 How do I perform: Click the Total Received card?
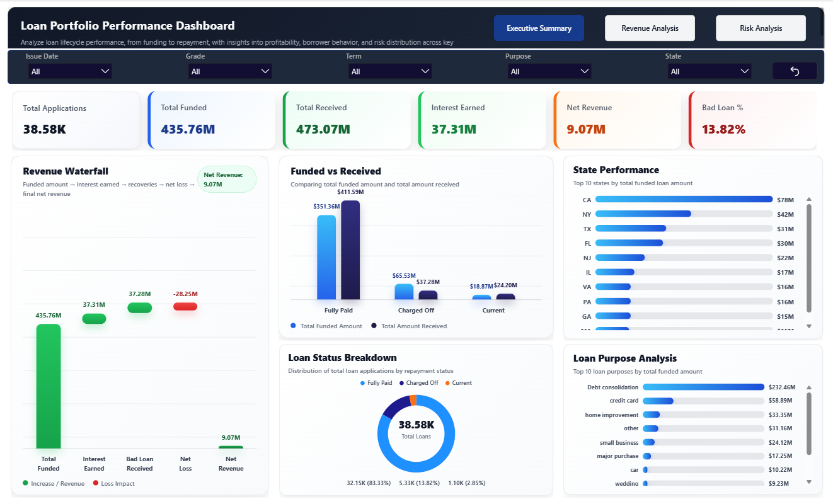[x=347, y=120]
